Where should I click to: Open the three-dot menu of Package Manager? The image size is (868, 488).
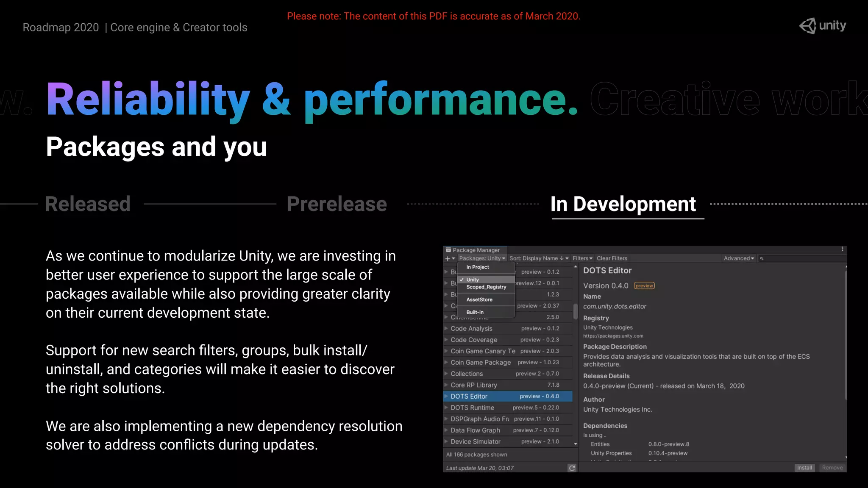pyautogui.click(x=842, y=250)
